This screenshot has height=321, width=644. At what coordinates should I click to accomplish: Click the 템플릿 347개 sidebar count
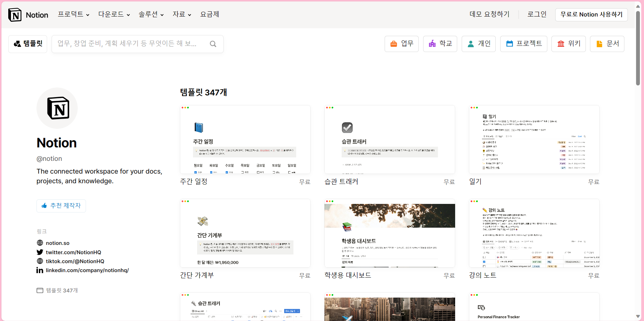tap(62, 290)
